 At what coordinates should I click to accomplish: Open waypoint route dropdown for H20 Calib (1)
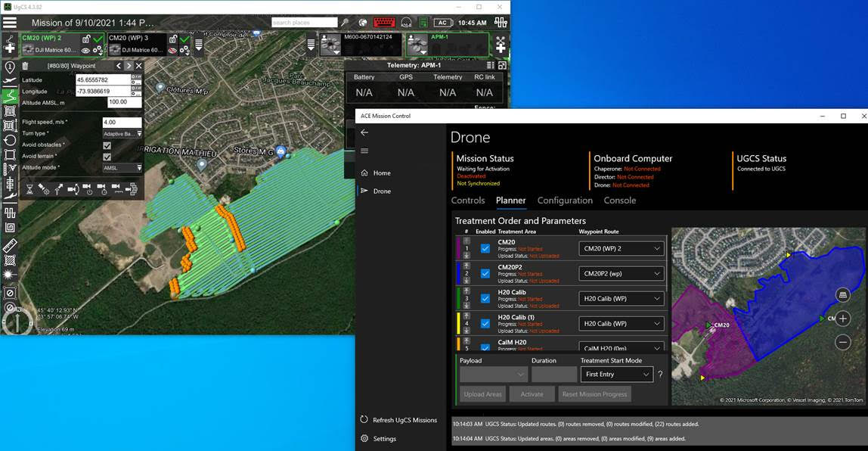coord(621,324)
